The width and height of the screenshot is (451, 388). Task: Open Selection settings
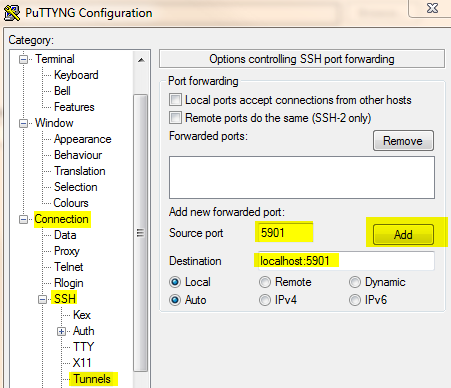pyautogui.click(x=76, y=187)
